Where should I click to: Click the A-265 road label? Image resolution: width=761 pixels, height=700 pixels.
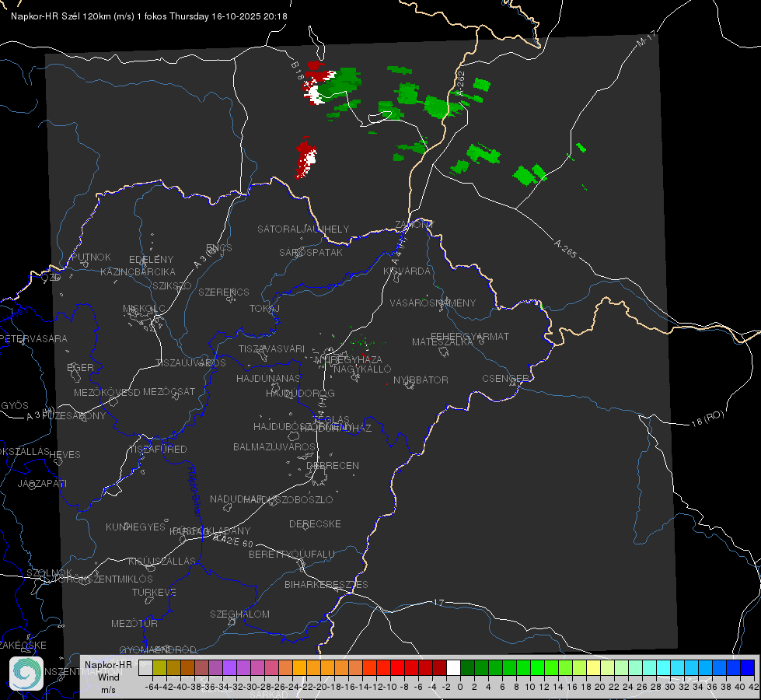coord(565,249)
